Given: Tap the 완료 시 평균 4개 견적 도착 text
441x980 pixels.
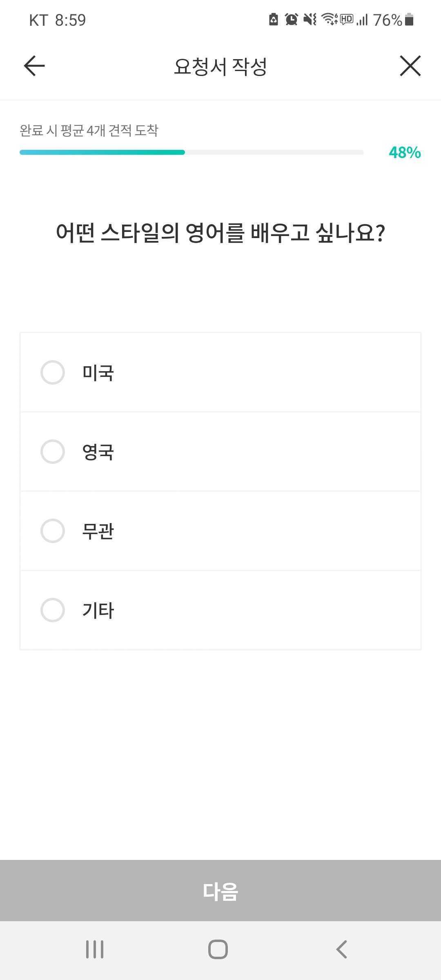Looking at the screenshot, I should [89, 131].
